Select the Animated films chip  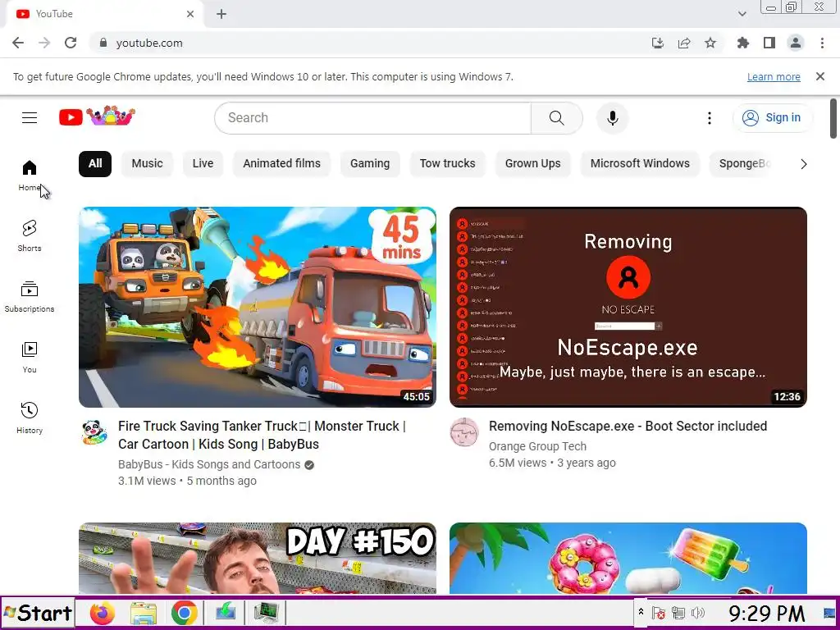(282, 163)
